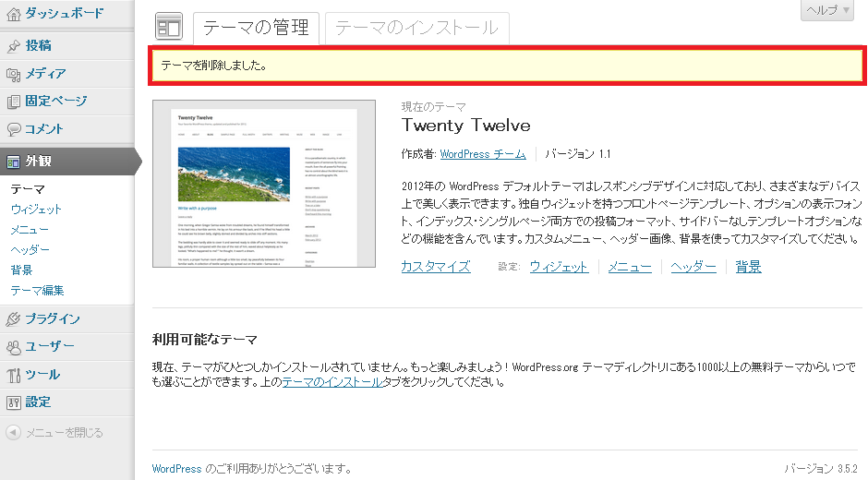Click the Comments speech bubble icon

pyautogui.click(x=14, y=129)
